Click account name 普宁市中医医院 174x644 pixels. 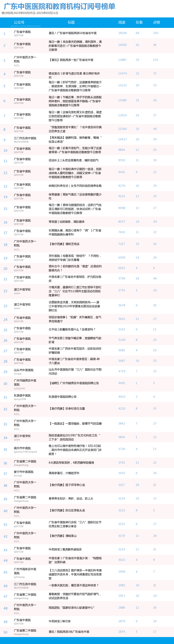23,472
